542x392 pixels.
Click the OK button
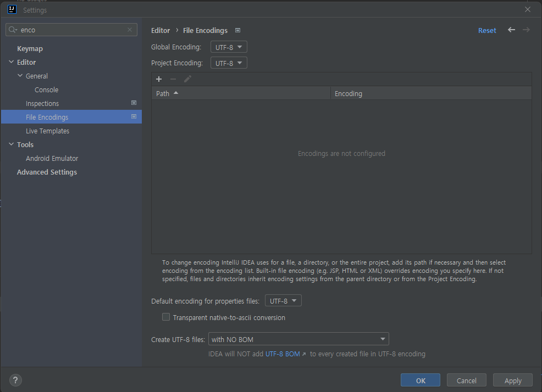tap(421, 380)
